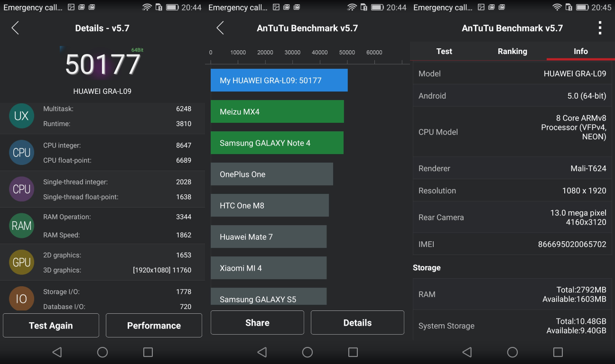Screen dimensions: 615x364
Task: Select the Meizu MX4 ranking bar
Action: tap(277, 111)
